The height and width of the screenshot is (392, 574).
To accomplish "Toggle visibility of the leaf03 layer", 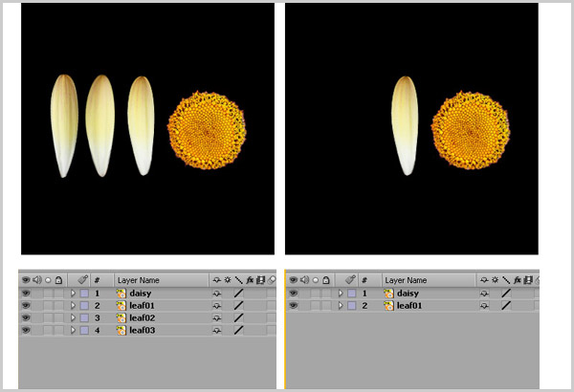I will tap(26, 330).
